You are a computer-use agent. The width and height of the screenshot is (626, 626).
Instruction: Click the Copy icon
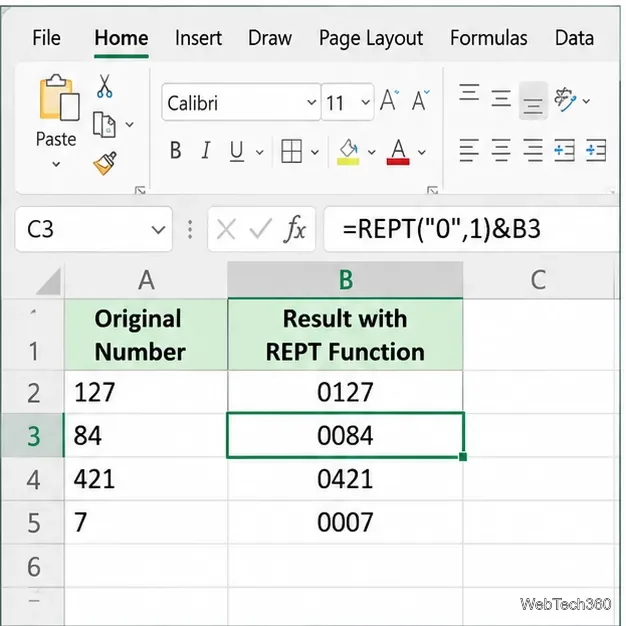click(104, 125)
